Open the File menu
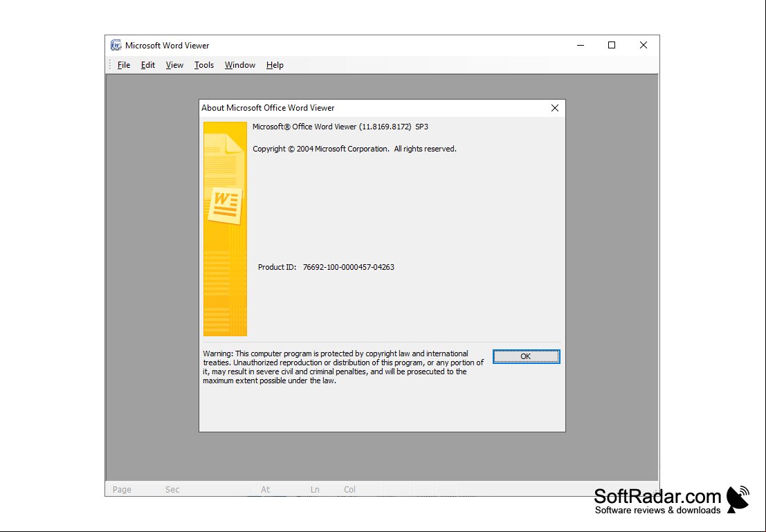This screenshot has height=532, width=766. click(x=124, y=65)
